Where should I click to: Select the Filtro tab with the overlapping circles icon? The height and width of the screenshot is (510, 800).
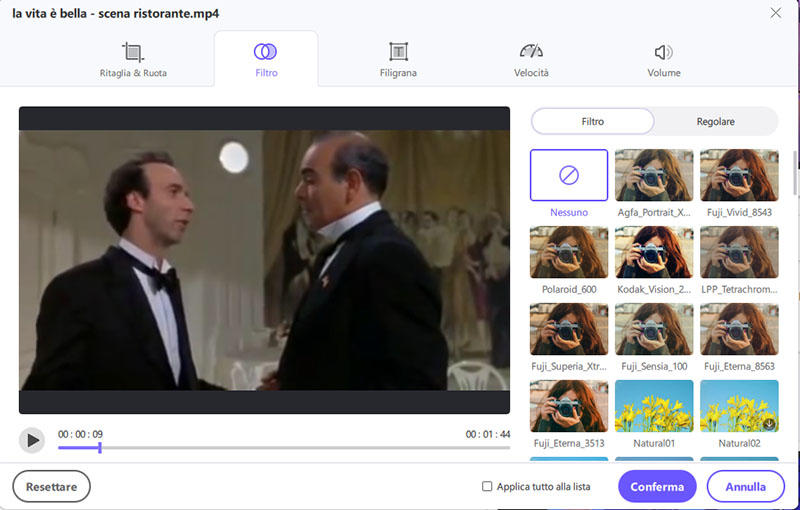(x=266, y=60)
